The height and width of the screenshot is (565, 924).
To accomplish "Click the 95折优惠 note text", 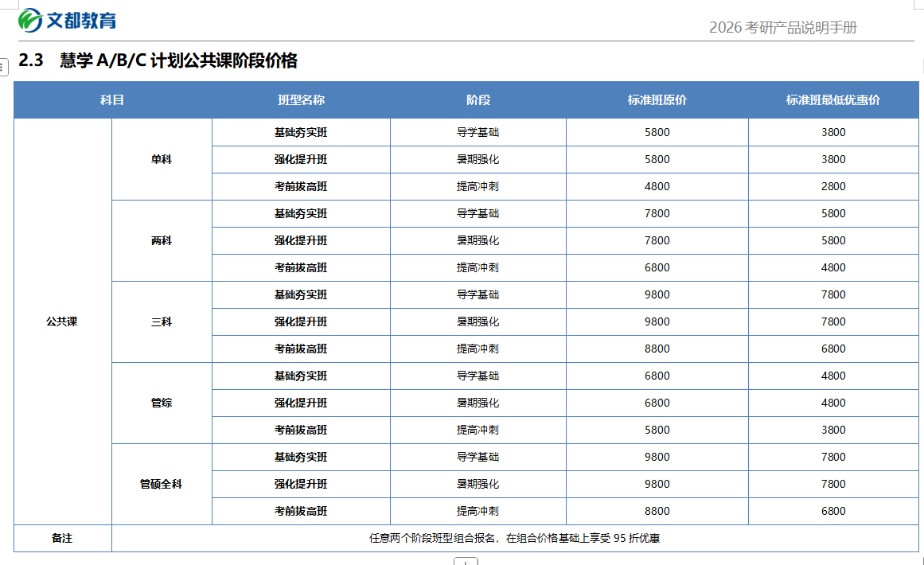I will (x=515, y=538).
